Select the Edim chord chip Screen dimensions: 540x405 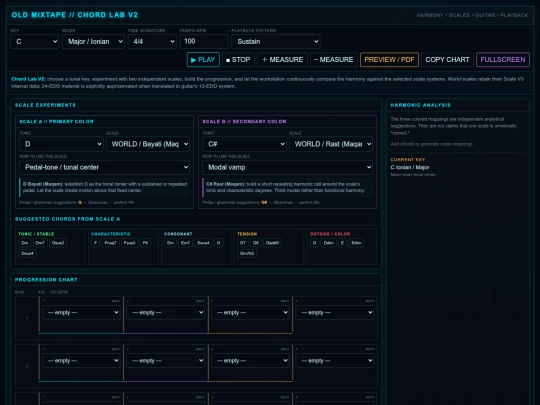[356, 243]
